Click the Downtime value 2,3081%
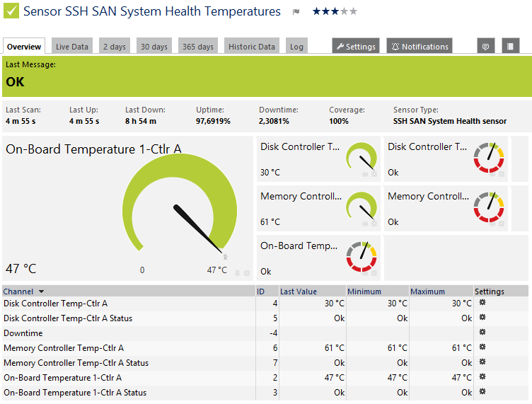532x404 pixels. point(274,121)
